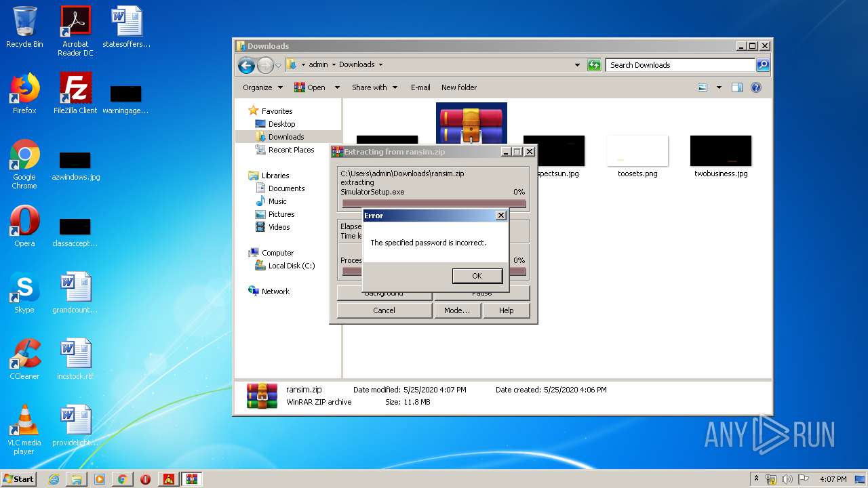Click OK in the Error dialog
Viewport: 868px width, 488px height.
477,276
